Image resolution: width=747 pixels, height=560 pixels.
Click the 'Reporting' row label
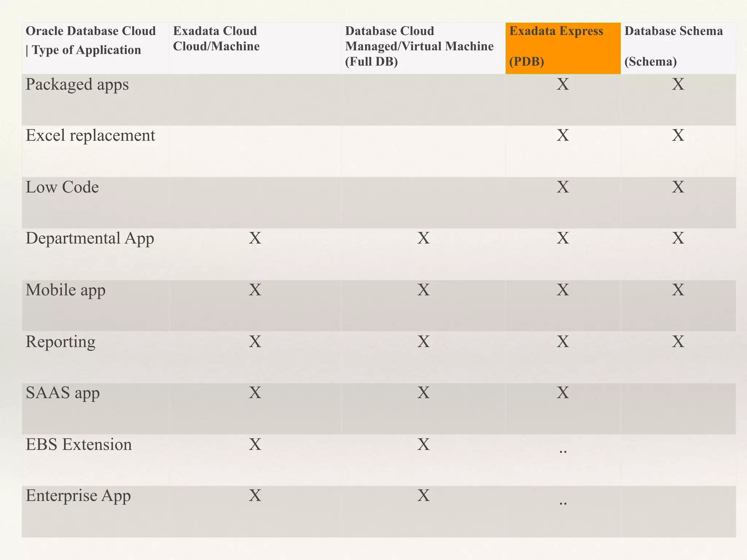(61, 342)
